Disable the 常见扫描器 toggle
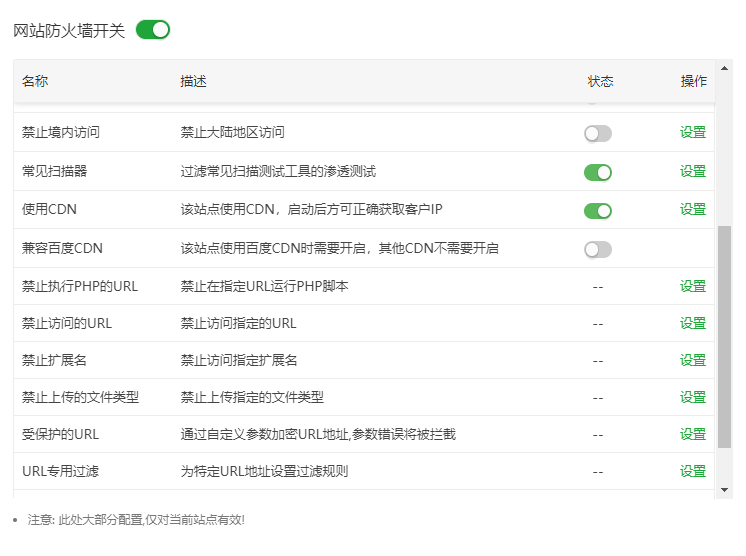Viewport: 746px width, 556px height. click(x=598, y=173)
